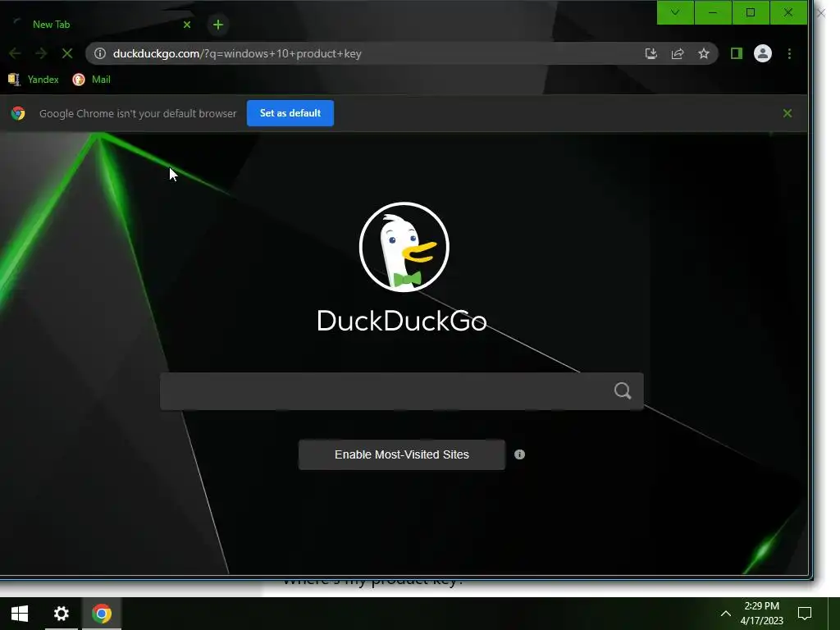Open a new tab with plus button
840x630 pixels.
[x=218, y=25]
